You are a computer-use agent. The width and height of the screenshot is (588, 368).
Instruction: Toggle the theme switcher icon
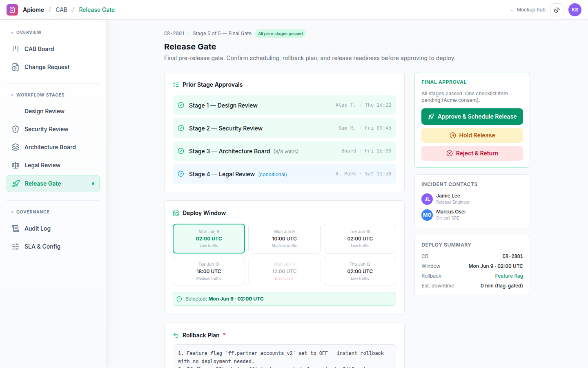coord(557,10)
